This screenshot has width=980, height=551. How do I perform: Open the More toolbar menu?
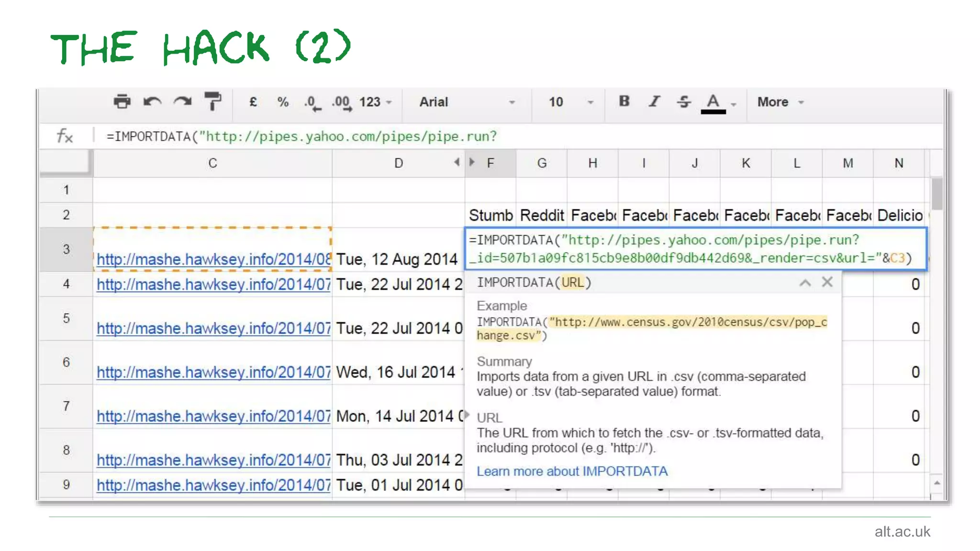(x=780, y=102)
